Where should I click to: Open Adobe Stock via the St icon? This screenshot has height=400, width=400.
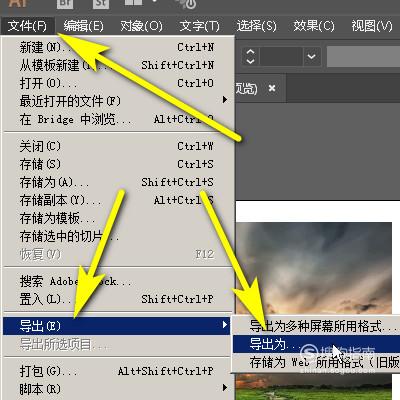coord(101,3)
